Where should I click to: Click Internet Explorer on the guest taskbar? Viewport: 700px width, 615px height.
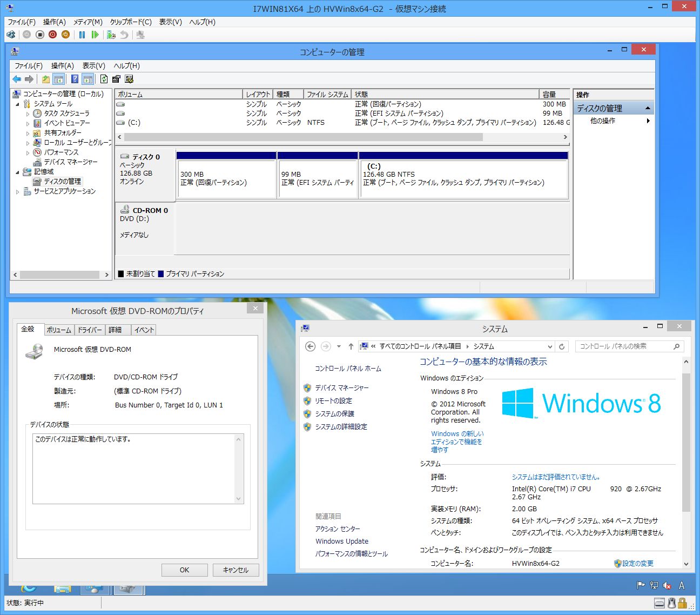coord(28,589)
